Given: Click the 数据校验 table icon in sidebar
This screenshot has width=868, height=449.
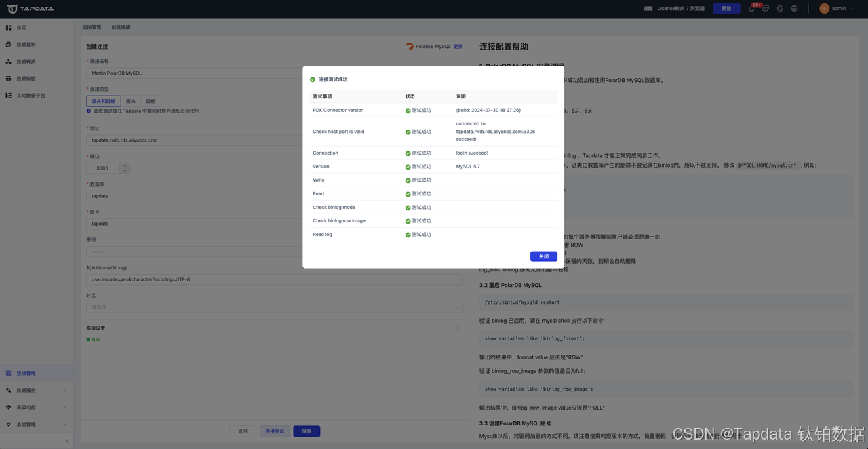Looking at the screenshot, I should coord(8,78).
